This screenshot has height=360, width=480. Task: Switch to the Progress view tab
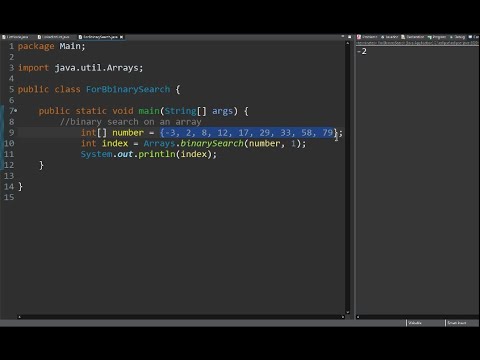pos(437,37)
